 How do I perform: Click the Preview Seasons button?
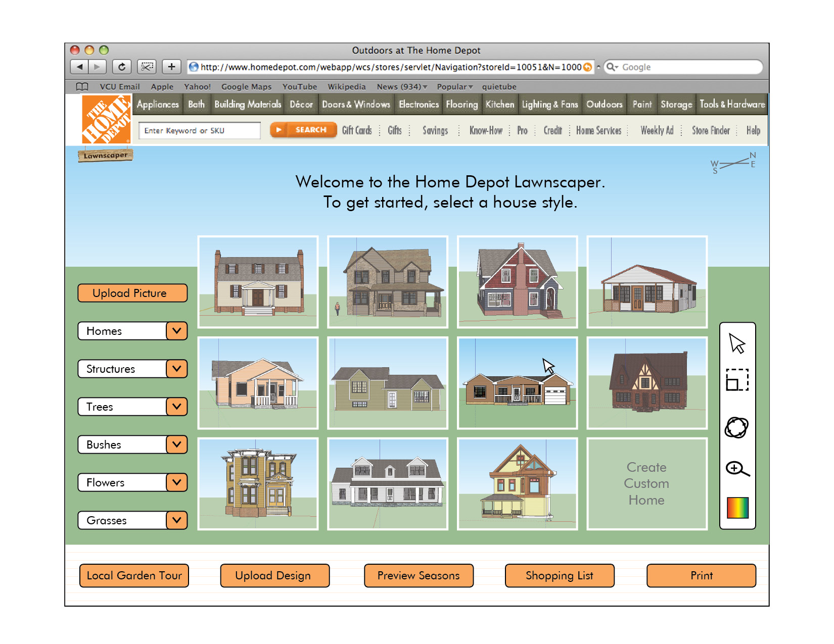click(x=419, y=575)
